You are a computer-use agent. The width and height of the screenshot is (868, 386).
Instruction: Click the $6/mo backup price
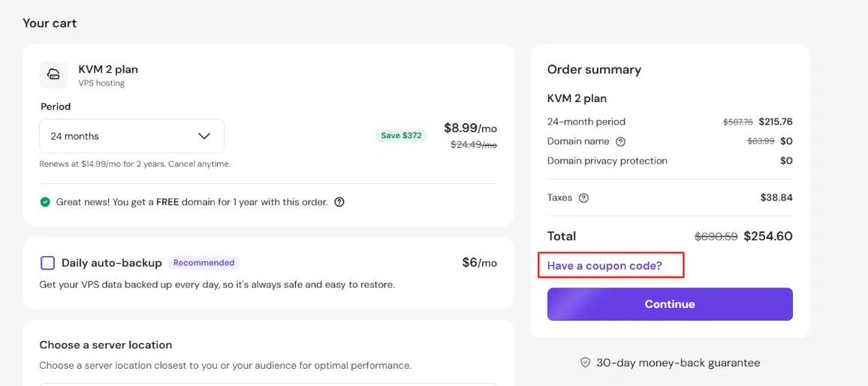click(x=479, y=263)
